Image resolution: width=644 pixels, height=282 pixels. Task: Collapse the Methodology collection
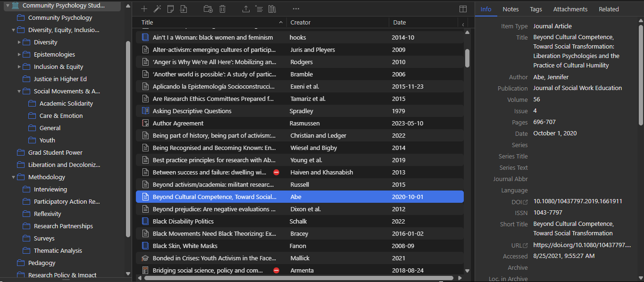tap(13, 177)
